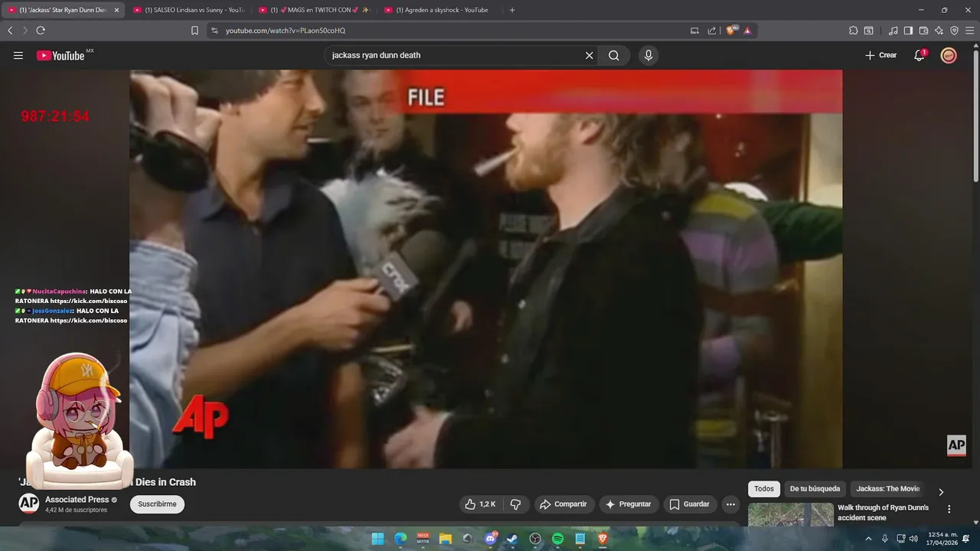Switch to the SALSEO Lindsan vs Sunny tab
The height and width of the screenshot is (551, 980).
click(191, 10)
